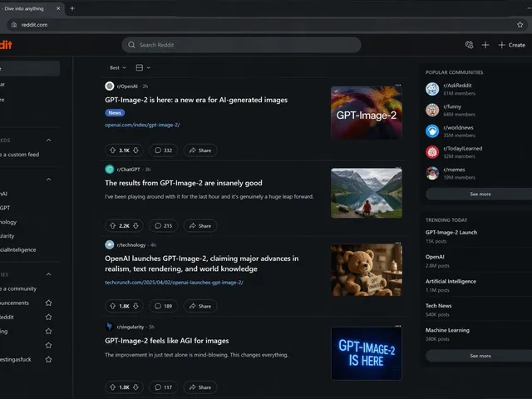This screenshot has width=532, height=399.
Task: Share the r/OpenAI GPT-Image-2 post
Action: tap(200, 150)
